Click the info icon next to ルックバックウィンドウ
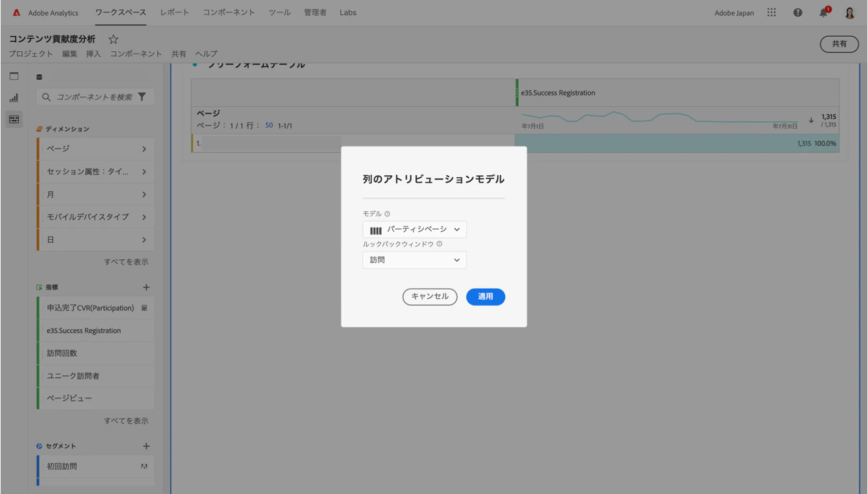This screenshot has height=494, width=868. [x=439, y=244]
